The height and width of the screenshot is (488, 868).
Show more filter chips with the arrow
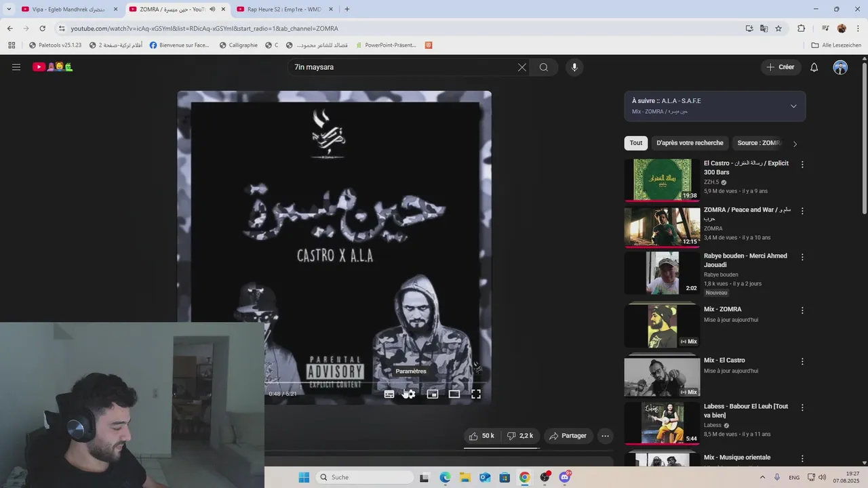pos(795,144)
